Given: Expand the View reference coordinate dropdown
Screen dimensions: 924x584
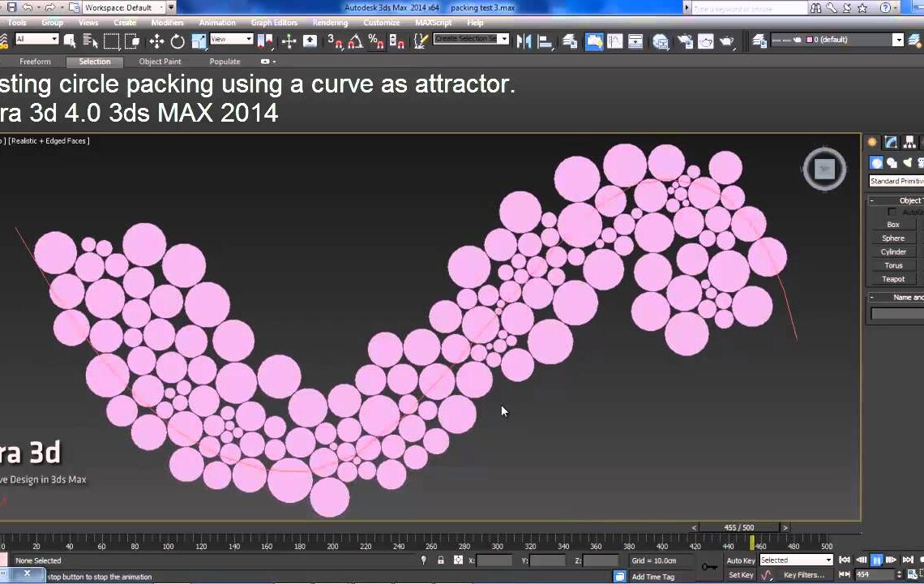Looking at the screenshot, I should tap(232, 40).
